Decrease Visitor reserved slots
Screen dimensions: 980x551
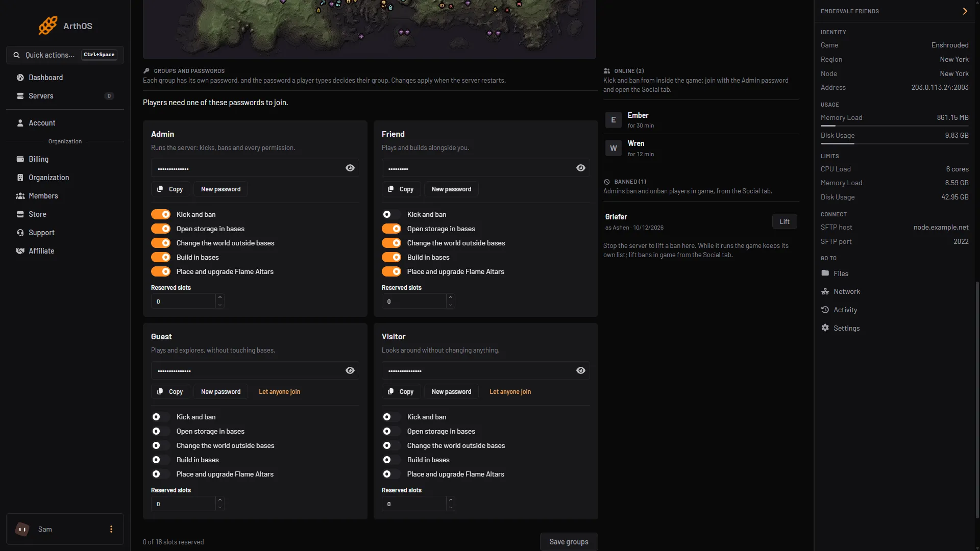451,508
